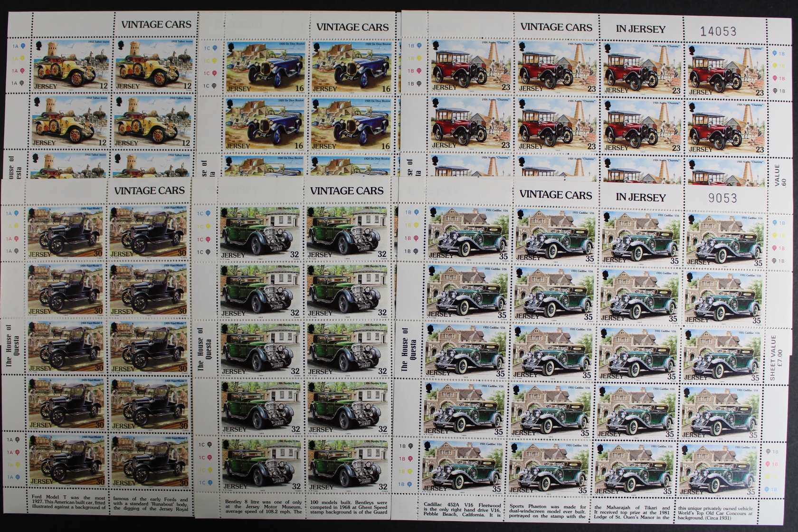This screenshot has width=798, height=532.
Task: Click the sheet number "9053"
Action: pos(722,198)
